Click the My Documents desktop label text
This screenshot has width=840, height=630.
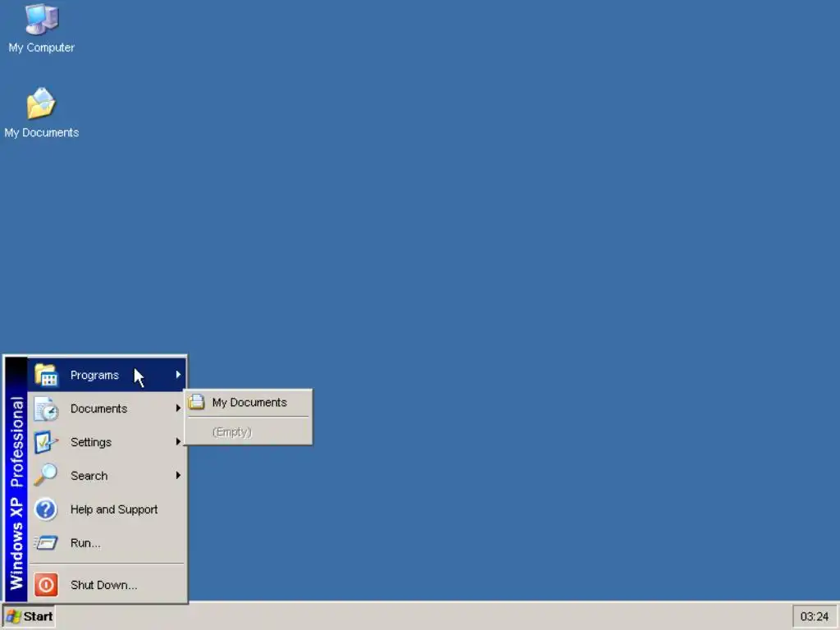pos(41,132)
